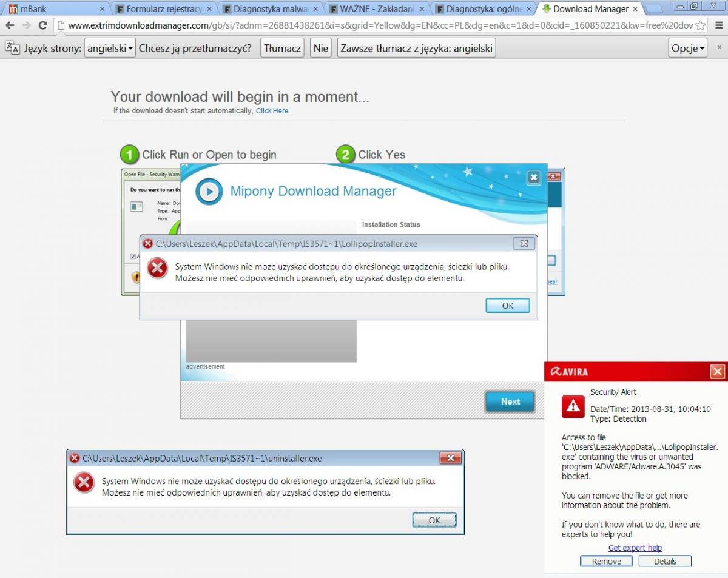
Task: Click the Date/Time 2013-08-31 line
Action: 650,409
